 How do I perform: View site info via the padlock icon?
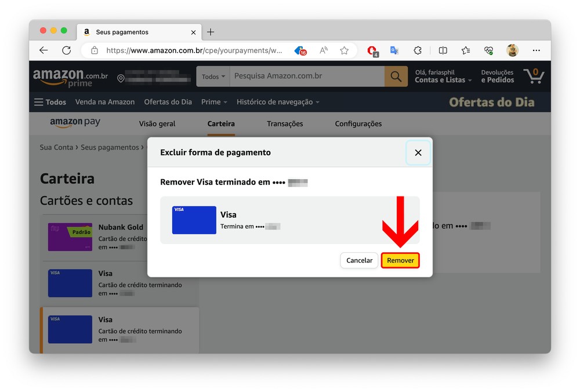95,50
